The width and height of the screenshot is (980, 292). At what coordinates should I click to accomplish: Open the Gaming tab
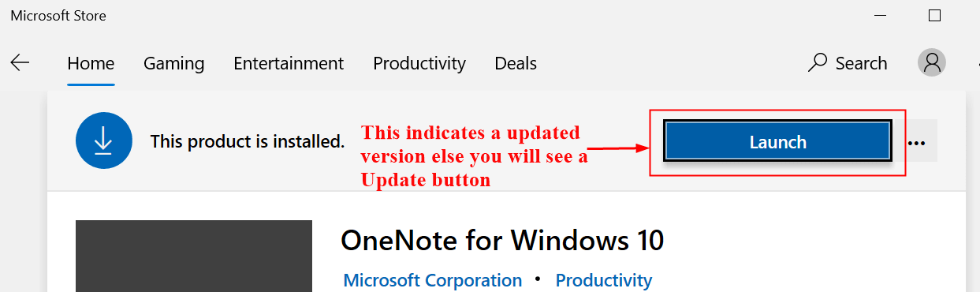pyautogui.click(x=173, y=63)
